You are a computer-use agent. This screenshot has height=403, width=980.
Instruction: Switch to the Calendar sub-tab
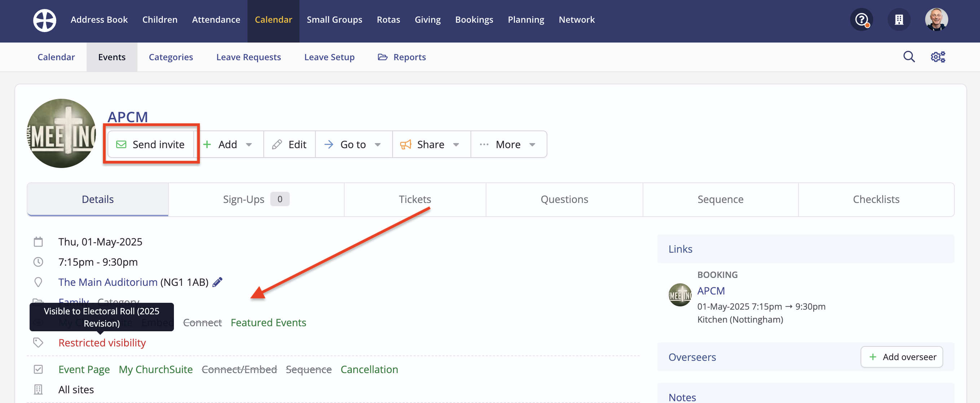click(x=56, y=57)
